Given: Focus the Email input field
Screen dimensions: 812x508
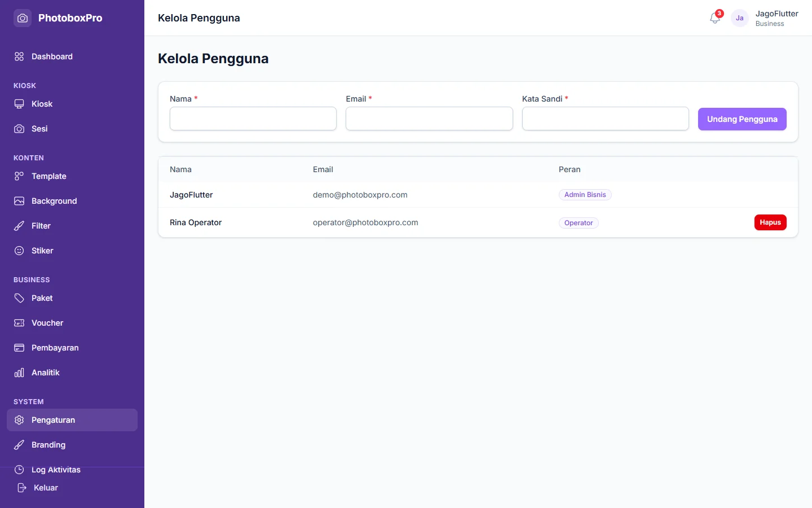Looking at the screenshot, I should [x=429, y=119].
